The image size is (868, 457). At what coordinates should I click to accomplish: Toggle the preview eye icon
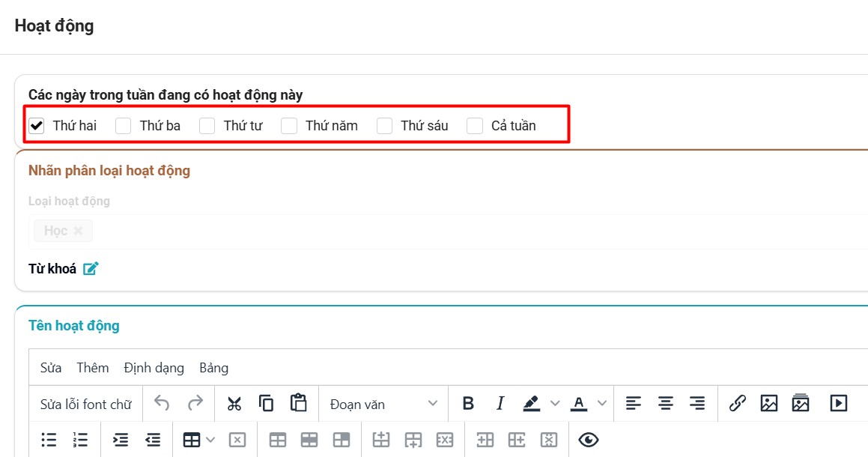point(589,440)
